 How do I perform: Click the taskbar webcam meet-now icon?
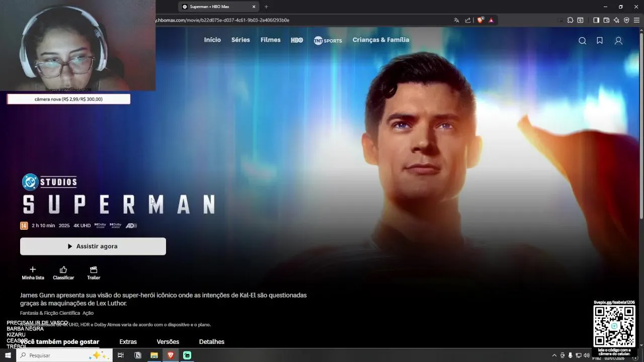(x=562, y=355)
